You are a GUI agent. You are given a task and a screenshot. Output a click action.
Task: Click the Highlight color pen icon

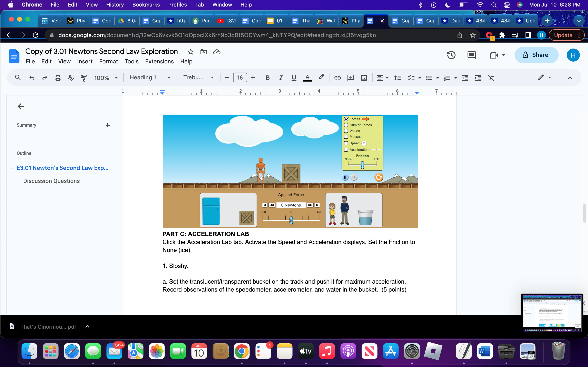pyautogui.click(x=321, y=77)
